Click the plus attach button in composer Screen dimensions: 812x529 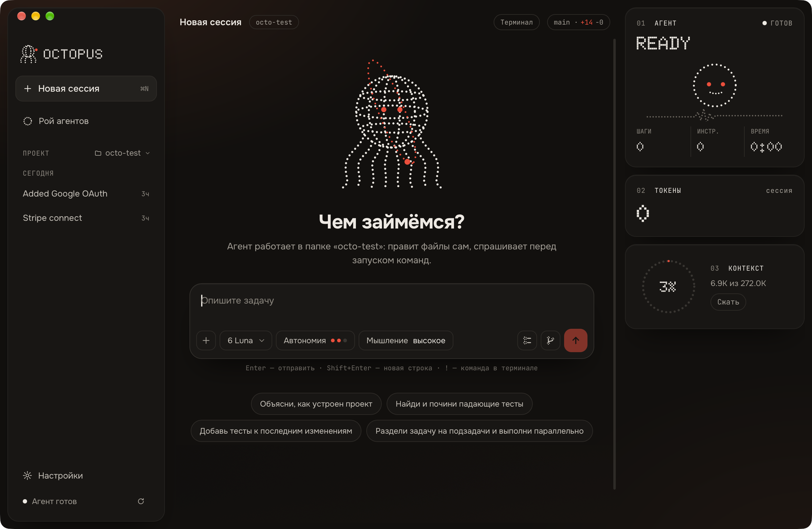pyautogui.click(x=206, y=340)
